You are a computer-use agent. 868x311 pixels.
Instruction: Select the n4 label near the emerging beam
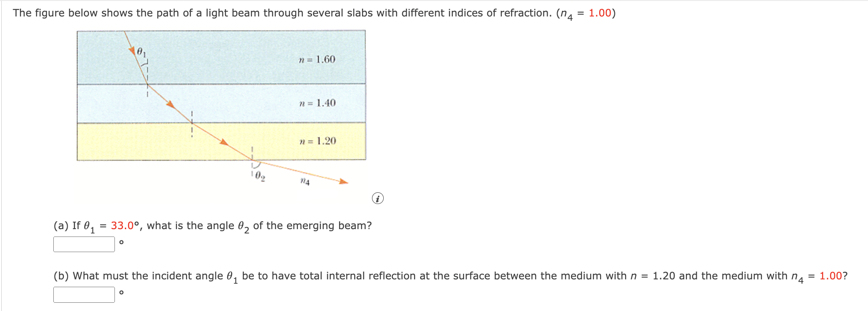click(305, 182)
